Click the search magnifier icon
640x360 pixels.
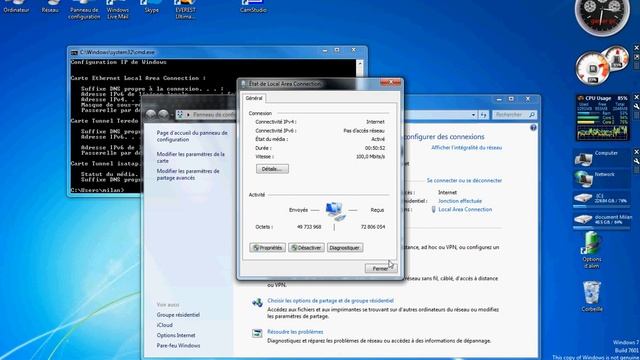[x=531, y=115]
